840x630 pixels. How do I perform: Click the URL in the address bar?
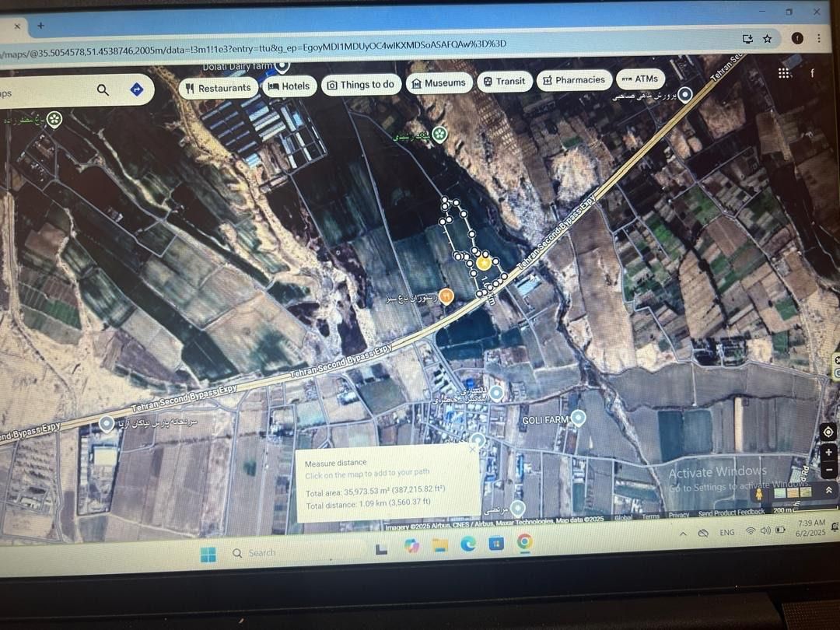pyautogui.click(x=254, y=47)
